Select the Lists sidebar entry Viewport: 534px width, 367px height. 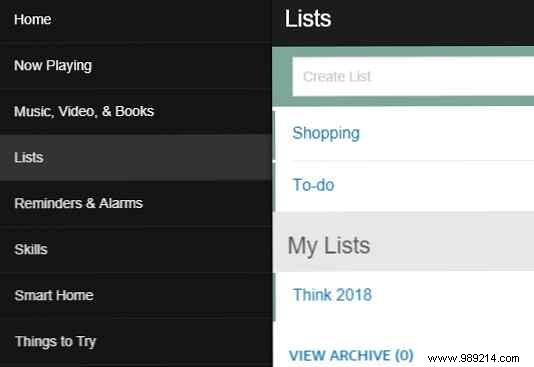click(136, 157)
